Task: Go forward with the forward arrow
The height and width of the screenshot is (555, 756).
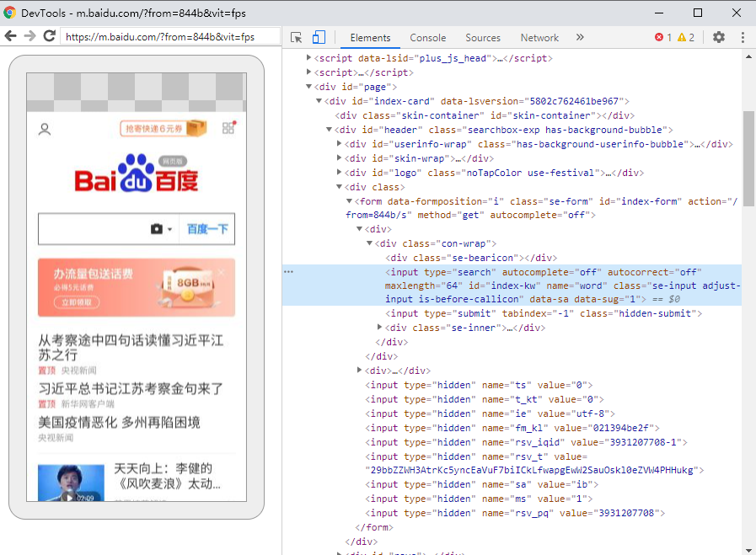Action: pos(29,36)
